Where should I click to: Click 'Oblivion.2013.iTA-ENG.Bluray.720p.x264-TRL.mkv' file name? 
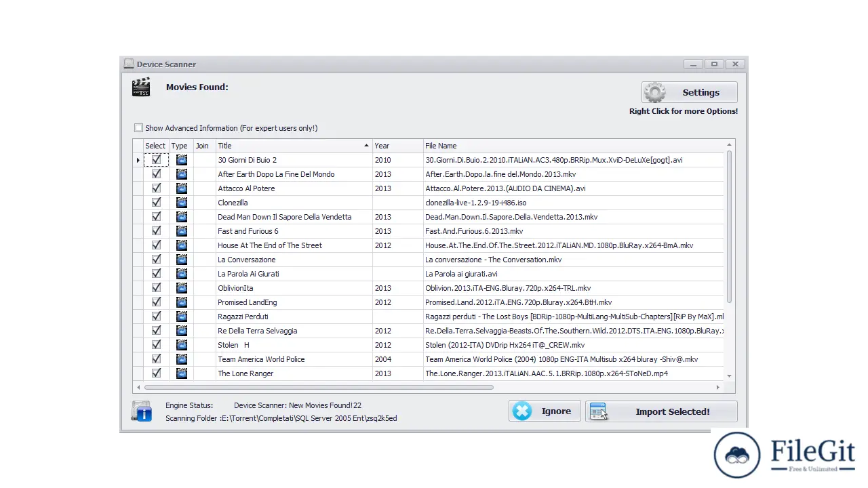point(508,288)
